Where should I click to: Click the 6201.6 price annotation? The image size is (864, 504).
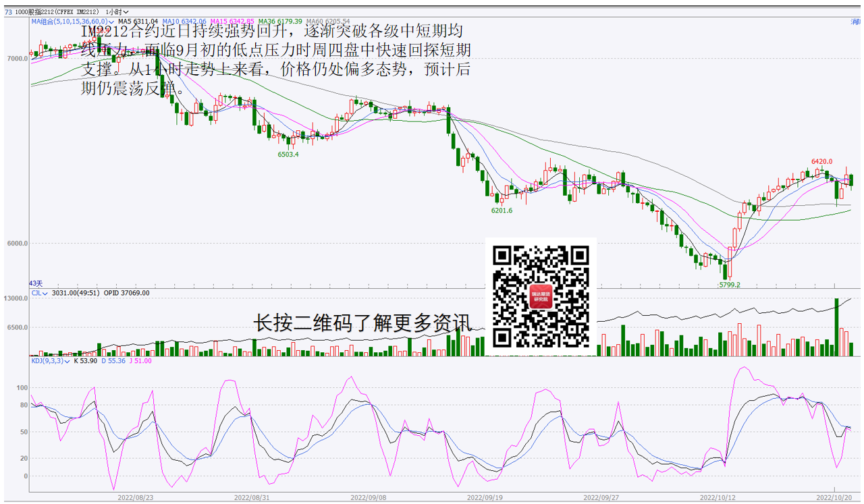(501, 211)
